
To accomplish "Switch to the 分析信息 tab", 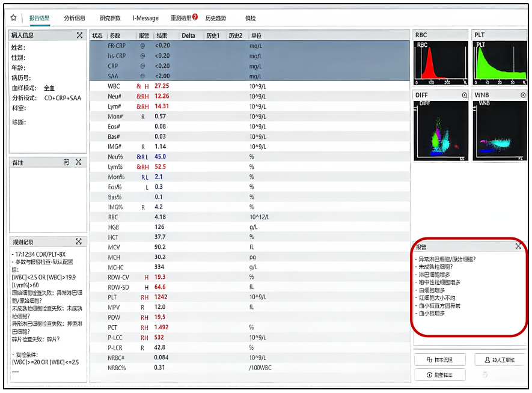I will click(x=75, y=18).
